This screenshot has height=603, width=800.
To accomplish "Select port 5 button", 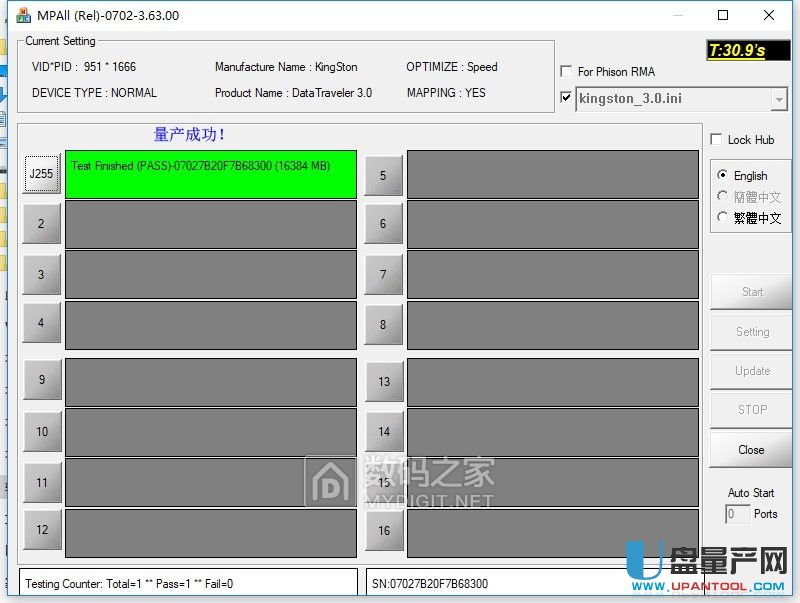I will (x=384, y=172).
